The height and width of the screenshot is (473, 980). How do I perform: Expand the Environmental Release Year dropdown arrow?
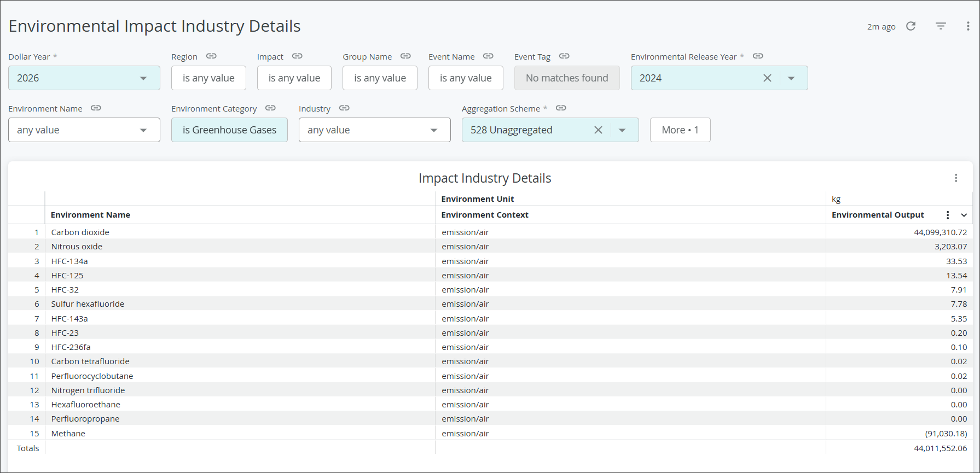(791, 78)
